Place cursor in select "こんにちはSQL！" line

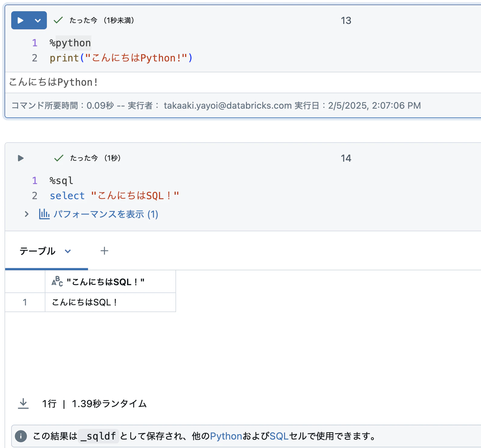[x=114, y=196]
